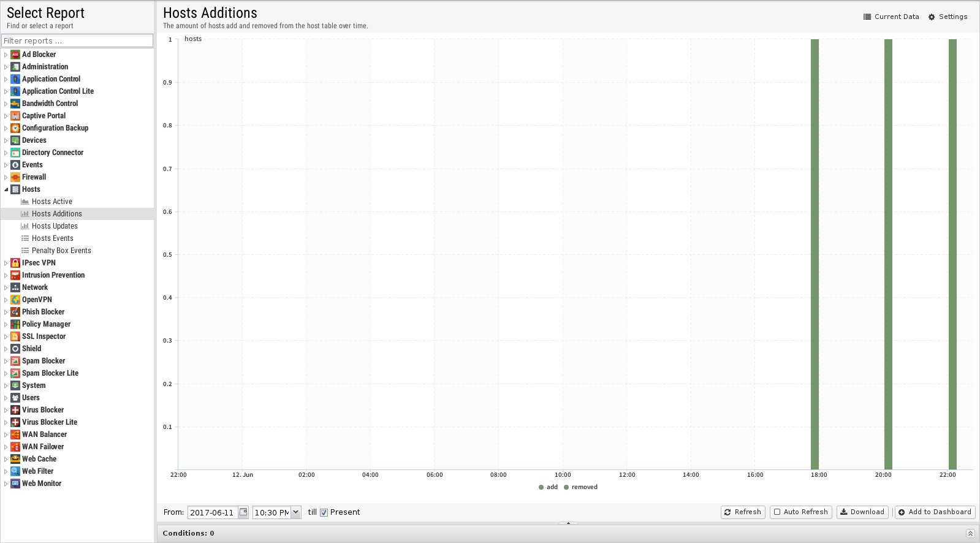The width and height of the screenshot is (980, 543).
Task: Click the IPsec VPN lock icon
Action: click(x=15, y=263)
